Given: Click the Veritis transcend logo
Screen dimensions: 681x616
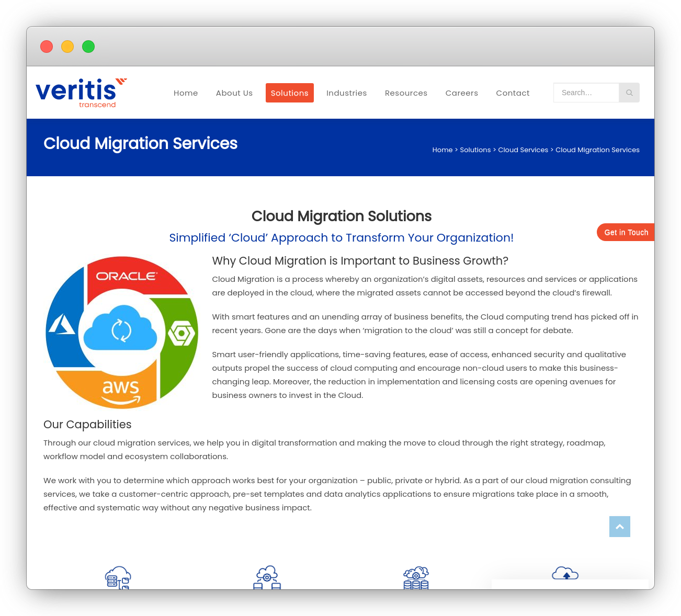Looking at the screenshot, I should (81, 92).
